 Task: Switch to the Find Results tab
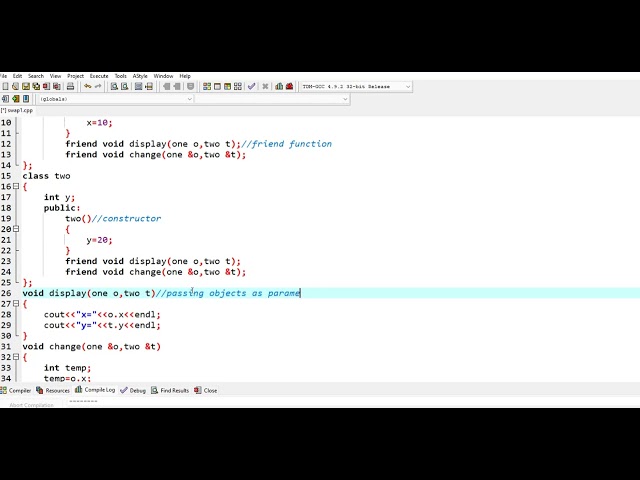[170, 391]
